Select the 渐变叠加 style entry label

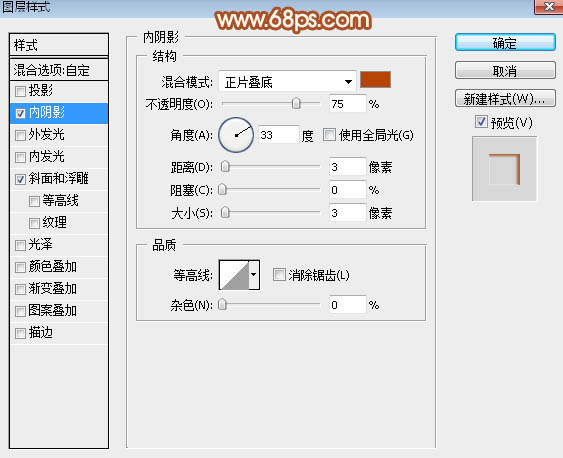(x=52, y=289)
